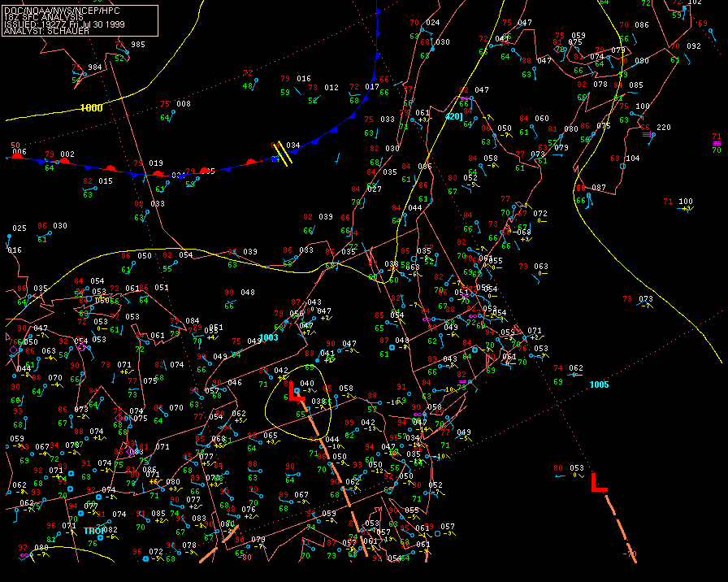The height and width of the screenshot is (582, 728).
Task: Click the orange -70 label at bottom right
Action: [x=630, y=554]
